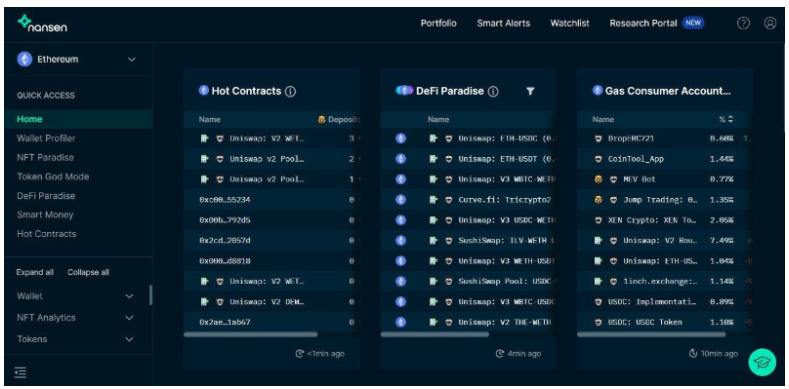Click the DeFi Paradise horizontal scrollbar
Screen dimensions: 789x389
tap(435, 334)
